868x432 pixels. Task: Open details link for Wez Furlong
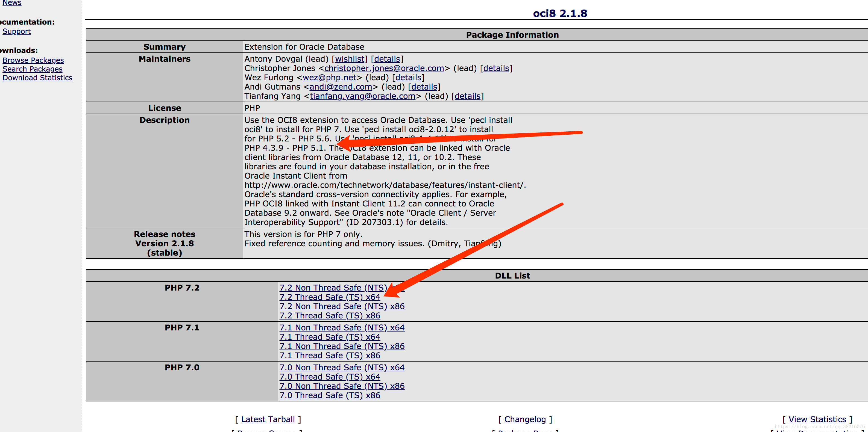coord(408,78)
